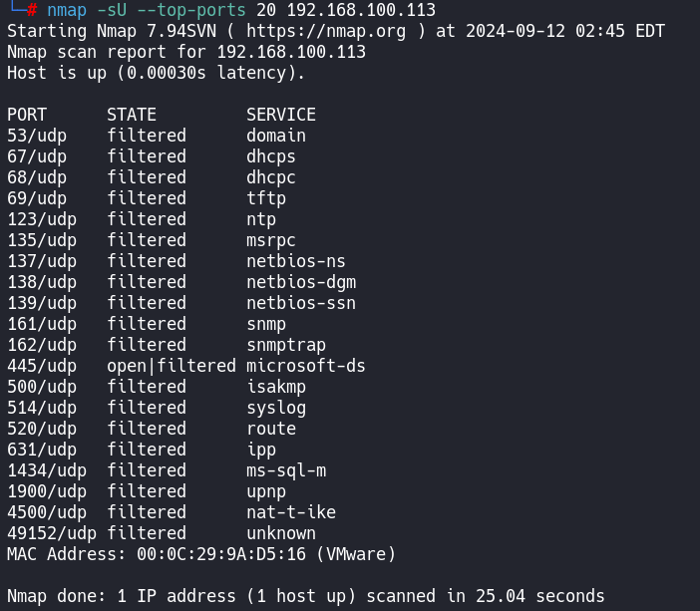Click the microsoft-ds service name
Screen dimensions: 700x611
click(306, 366)
